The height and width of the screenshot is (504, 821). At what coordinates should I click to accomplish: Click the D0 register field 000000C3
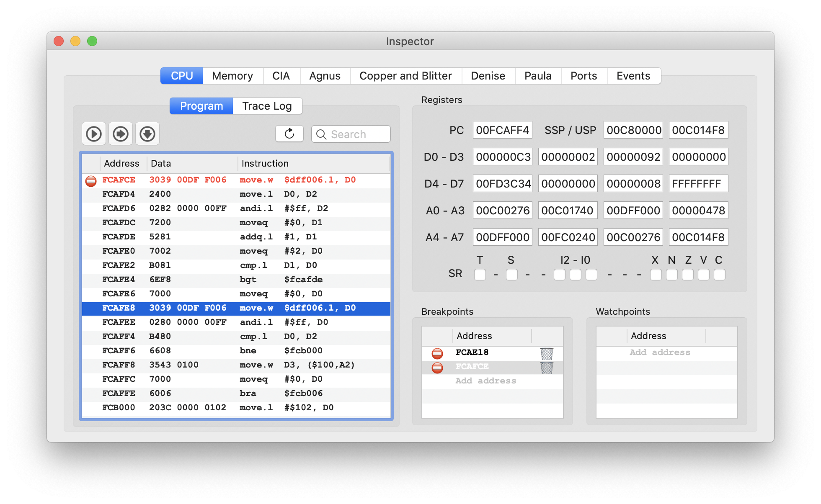pos(503,157)
